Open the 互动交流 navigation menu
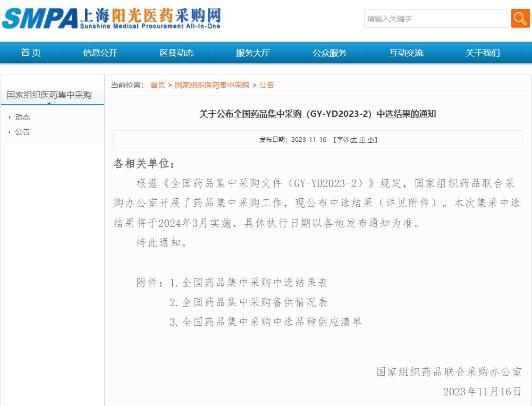Viewport: 532px width, 406px height. (406, 53)
